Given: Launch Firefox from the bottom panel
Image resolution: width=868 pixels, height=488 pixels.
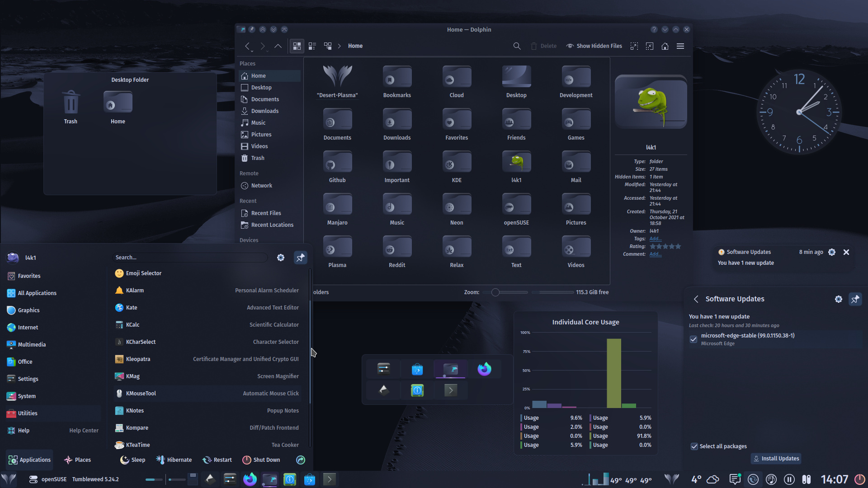Looking at the screenshot, I should (250, 479).
